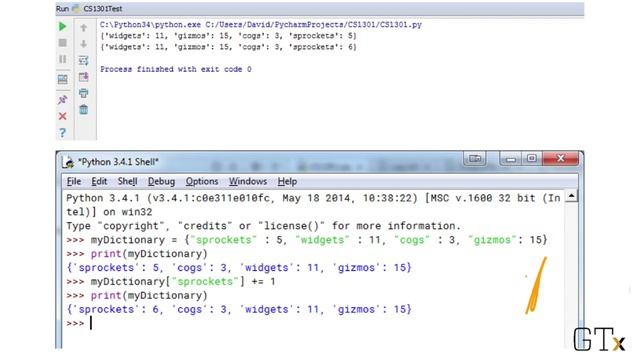The image size is (640, 360).
Task: Click first output line ending sprockets 5
Action: (228, 36)
